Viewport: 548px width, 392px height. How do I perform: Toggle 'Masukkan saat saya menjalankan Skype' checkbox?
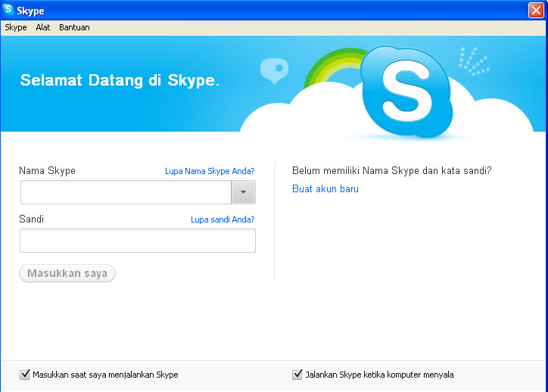coord(25,375)
